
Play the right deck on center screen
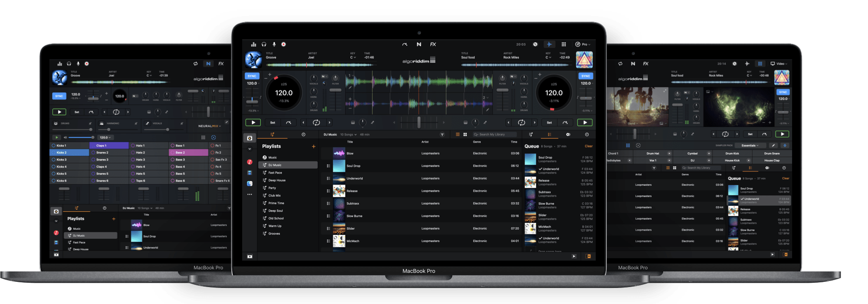click(x=585, y=122)
